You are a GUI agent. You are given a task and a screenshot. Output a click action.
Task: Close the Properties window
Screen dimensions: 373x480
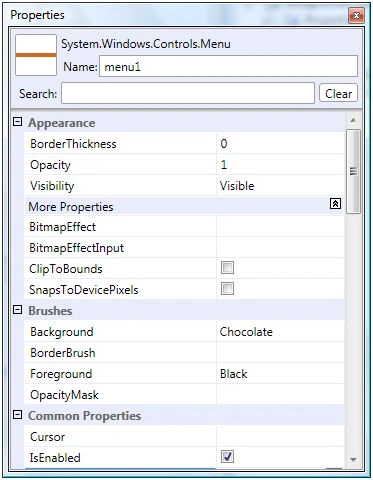click(x=356, y=15)
